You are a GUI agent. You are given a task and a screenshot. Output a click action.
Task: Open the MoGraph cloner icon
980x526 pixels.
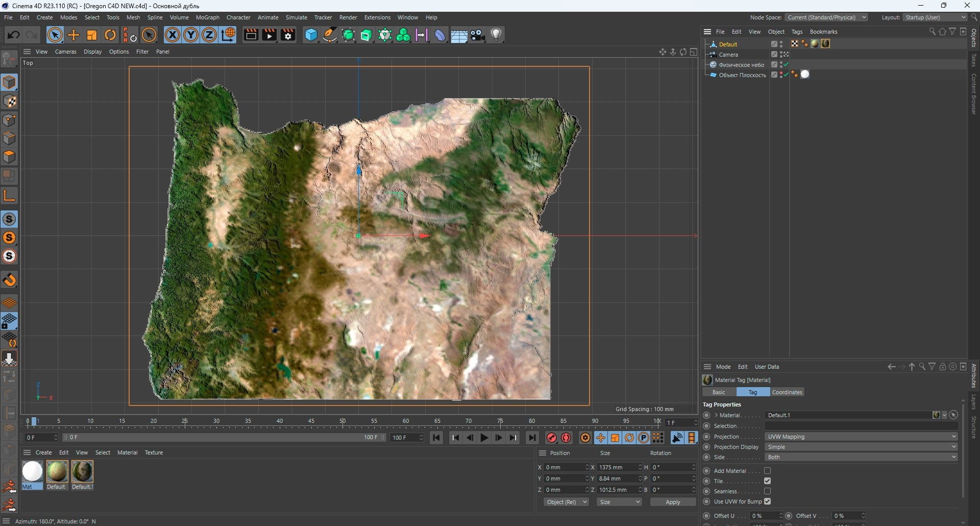[x=403, y=35]
